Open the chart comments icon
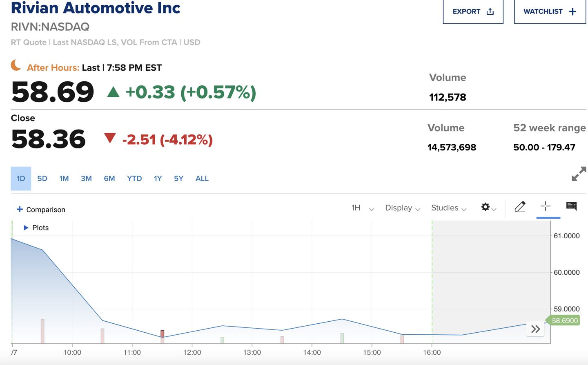Image resolution: width=588 pixels, height=365 pixels. coord(571,206)
